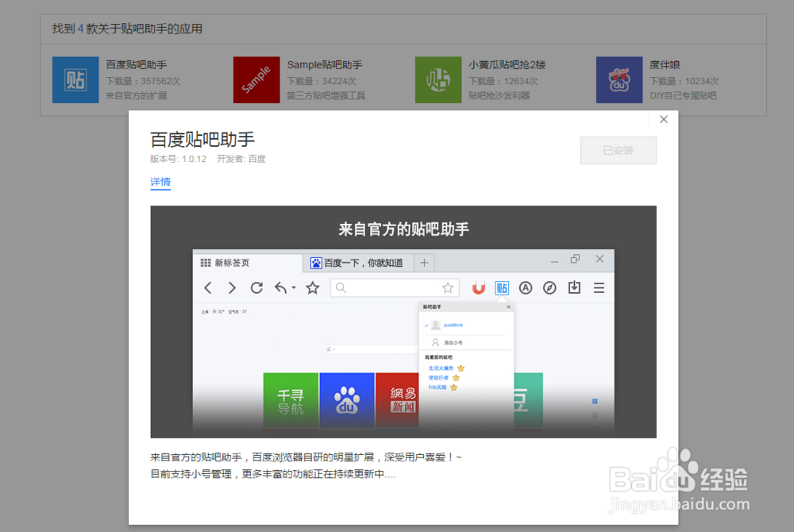
Task: Click the 开发者: 百度 text
Action: [241, 159]
